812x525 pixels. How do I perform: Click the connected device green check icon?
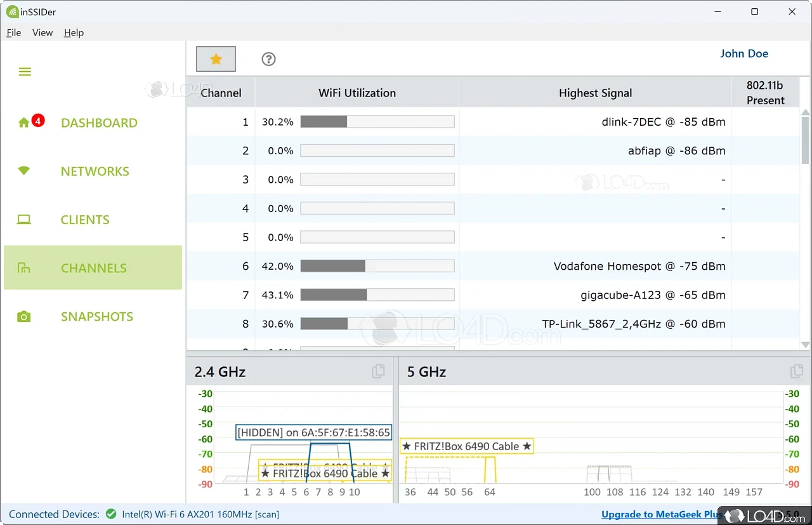[111, 514]
